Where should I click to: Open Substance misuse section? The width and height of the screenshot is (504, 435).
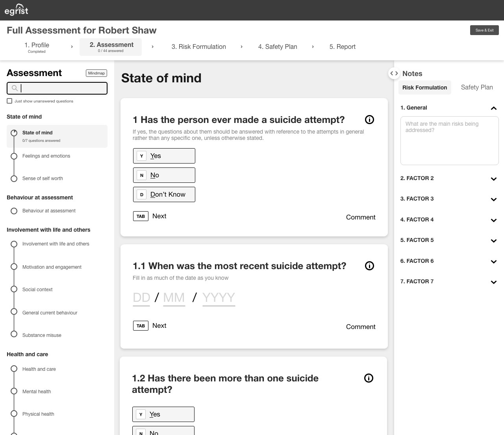42,335
